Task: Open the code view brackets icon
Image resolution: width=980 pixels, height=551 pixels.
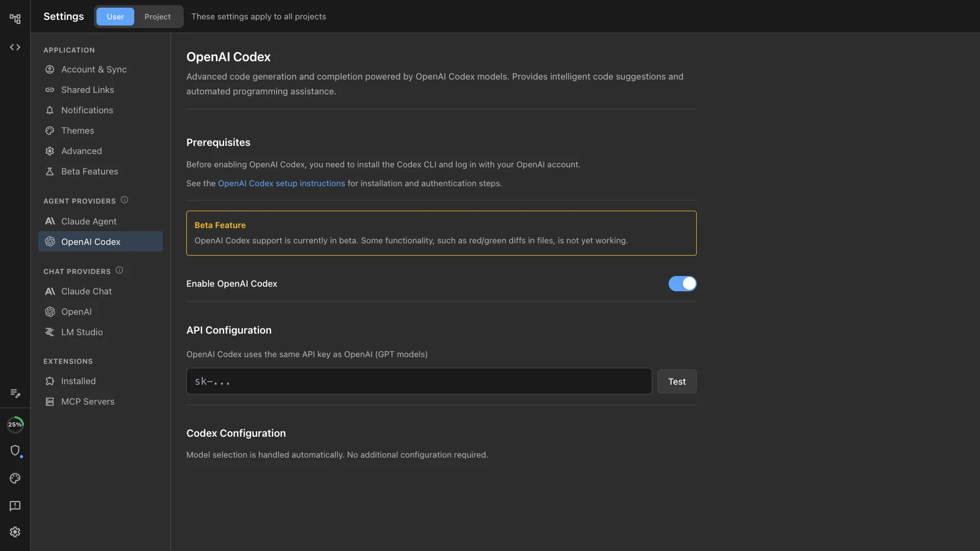Action: 15,47
